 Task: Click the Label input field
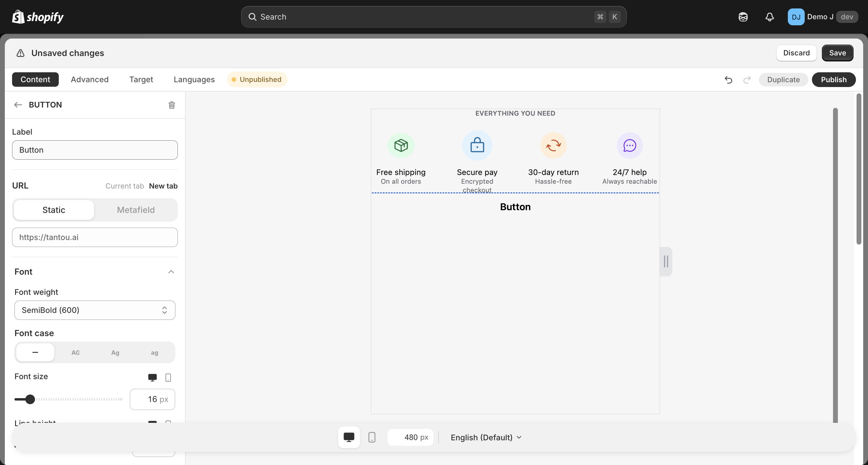point(95,150)
